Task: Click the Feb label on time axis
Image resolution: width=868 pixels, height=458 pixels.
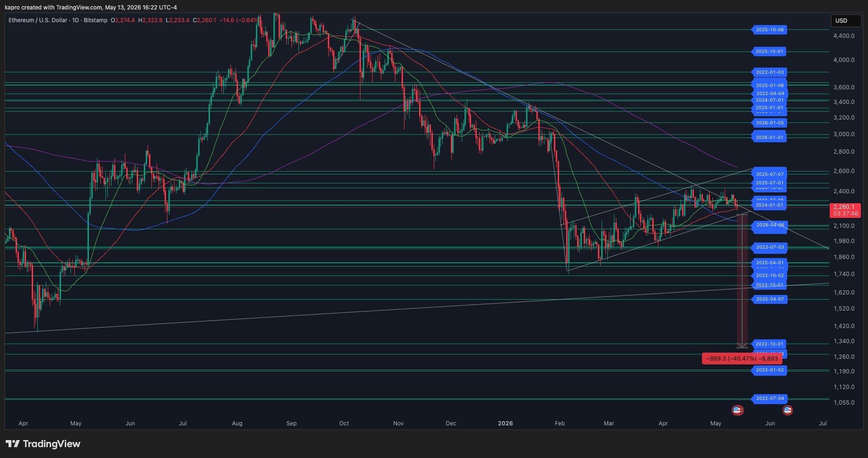Action: point(560,423)
